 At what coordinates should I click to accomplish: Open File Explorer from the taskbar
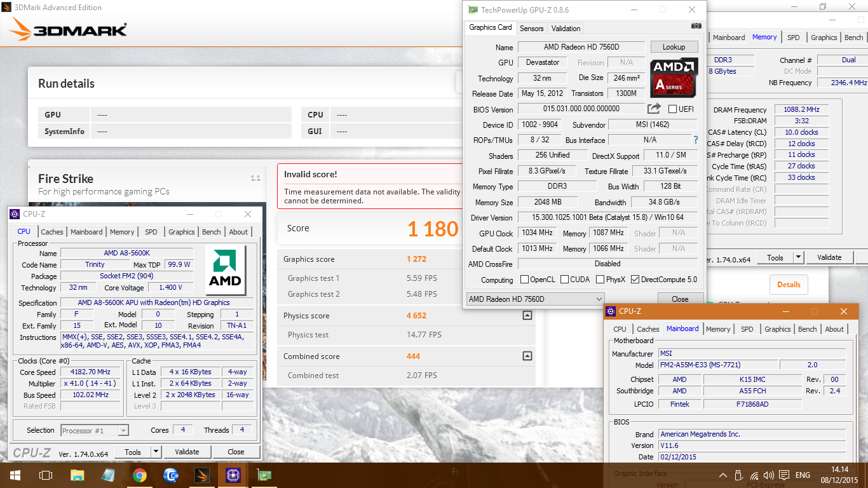(x=77, y=475)
